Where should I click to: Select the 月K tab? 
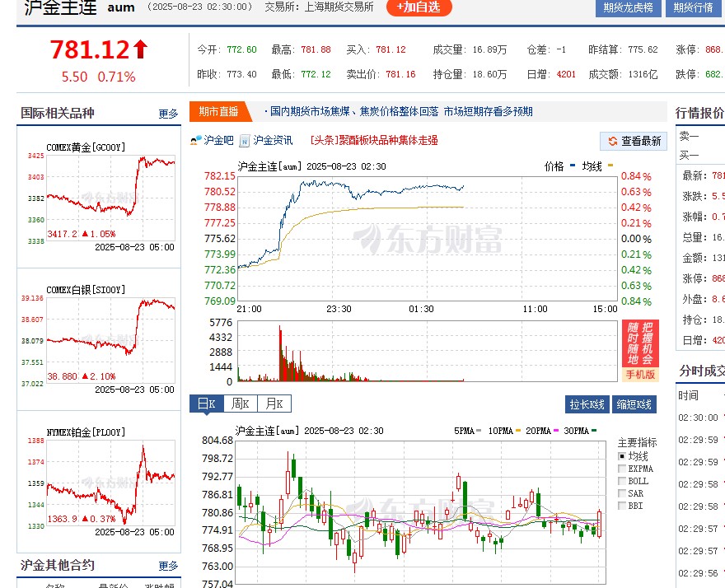[x=274, y=404]
